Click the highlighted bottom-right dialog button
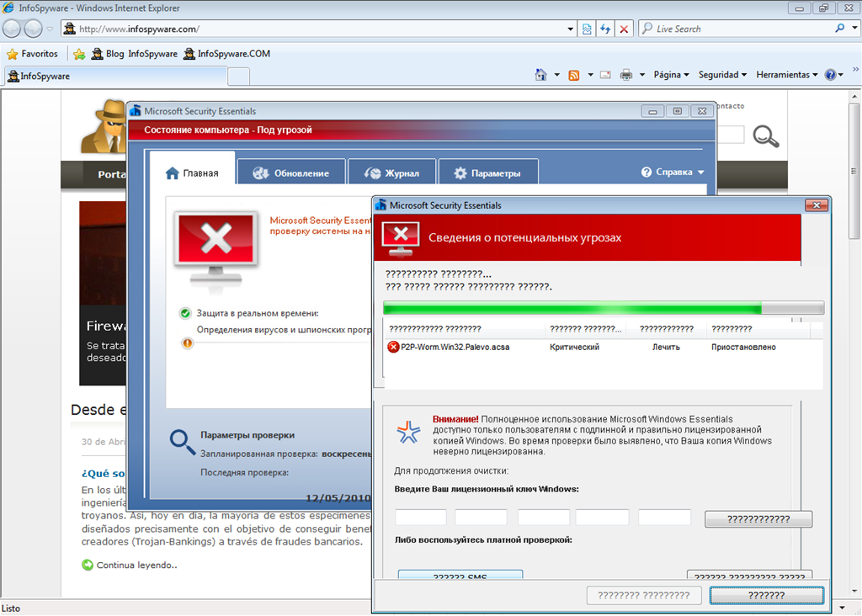Screen dimensions: 862x616 point(766,595)
